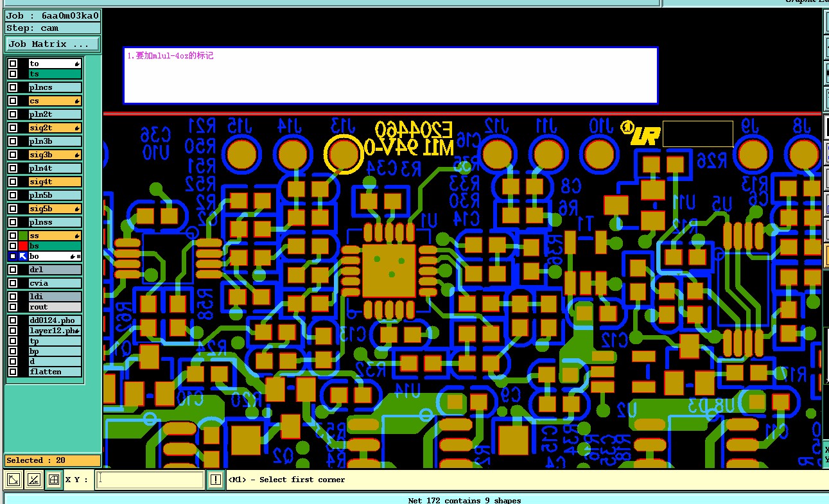The height and width of the screenshot is (504, 829).
Task: Select the pln3b layer name
Action: pyautogui.click(x=55, y=141)
